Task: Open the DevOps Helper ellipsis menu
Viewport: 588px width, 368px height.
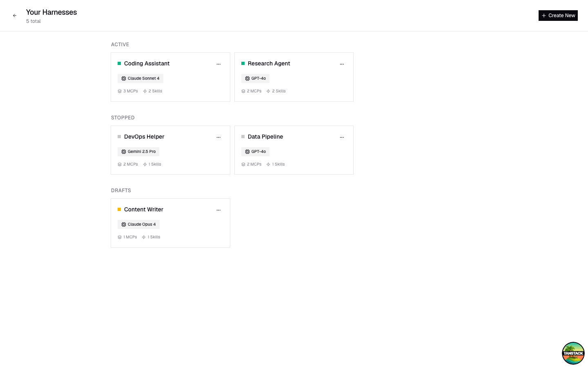Action: point(218,137)
